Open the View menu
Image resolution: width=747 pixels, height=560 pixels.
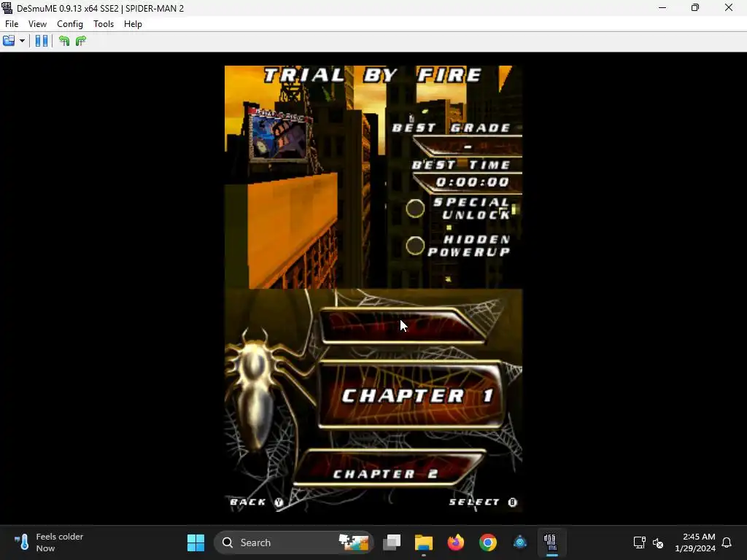pos(37,24)
